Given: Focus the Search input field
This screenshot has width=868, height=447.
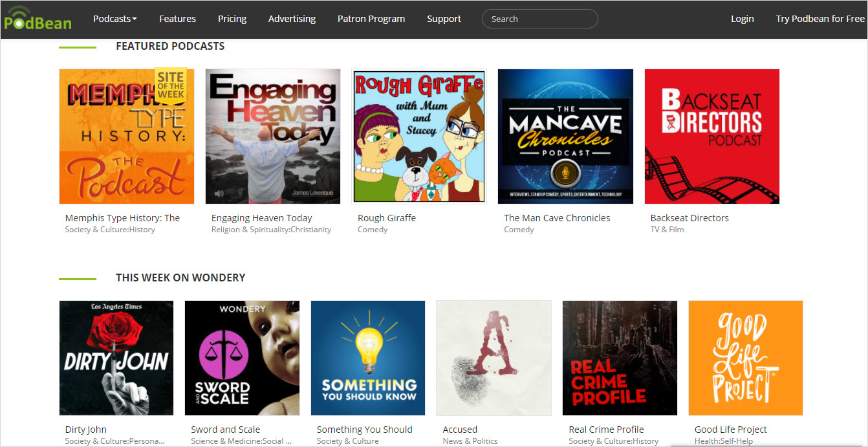Looking at the screenshot, I should pos(540,19).
